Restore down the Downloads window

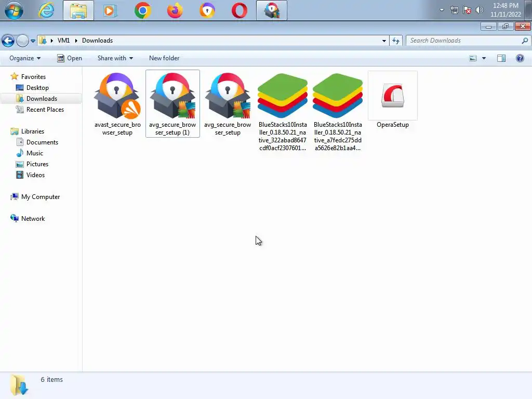coord(506,26)
